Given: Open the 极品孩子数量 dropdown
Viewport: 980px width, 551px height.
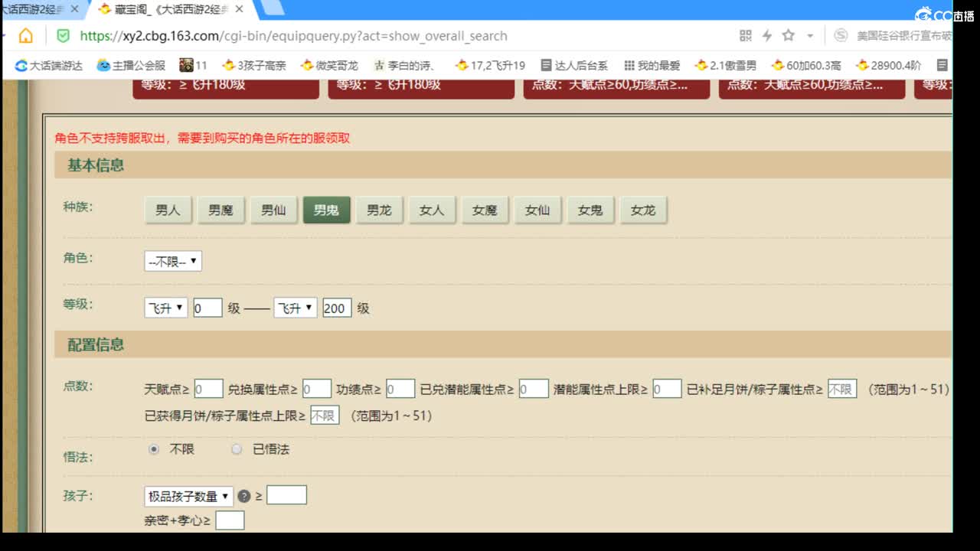Looking at the screenshot, I should tap(187, 495).
